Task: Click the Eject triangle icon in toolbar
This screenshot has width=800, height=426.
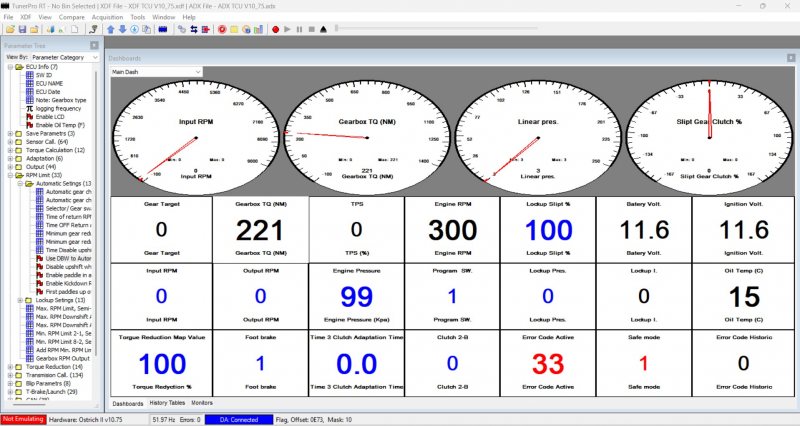Action: click(323, 29)
